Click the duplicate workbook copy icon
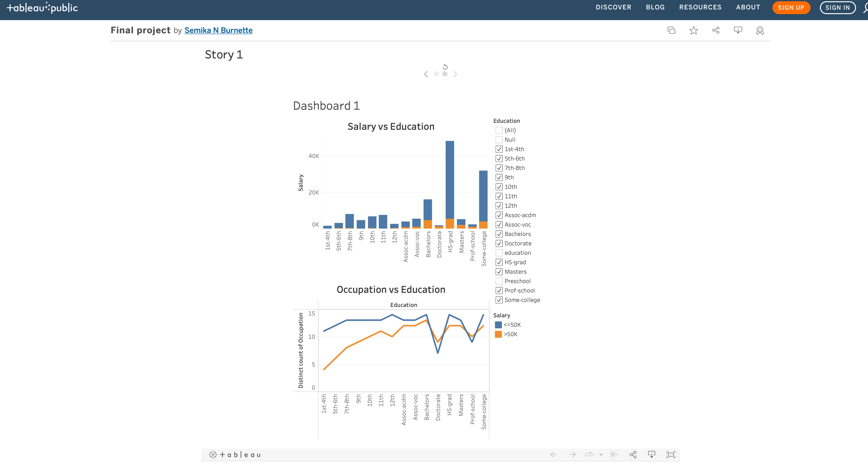868x465 pixels. coord(671,30)
